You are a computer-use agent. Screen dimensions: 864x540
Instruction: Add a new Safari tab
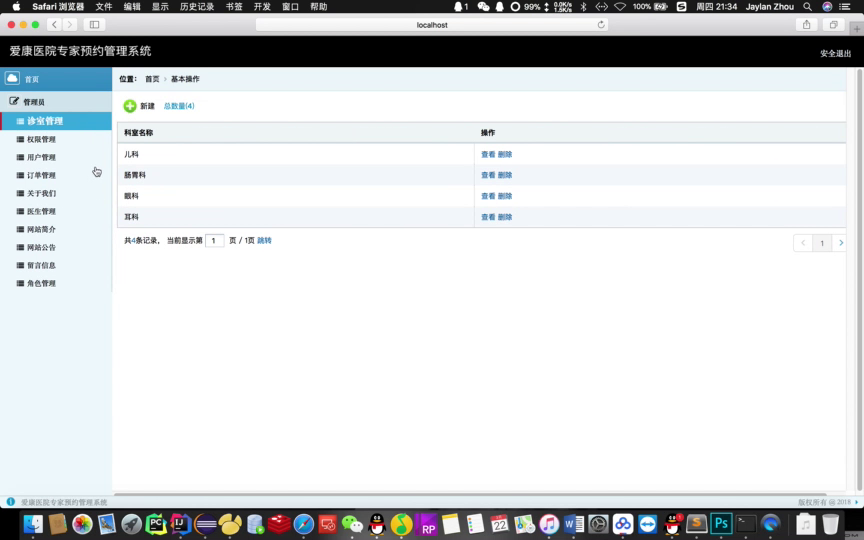pyautogui.click(x=857, y=29)
